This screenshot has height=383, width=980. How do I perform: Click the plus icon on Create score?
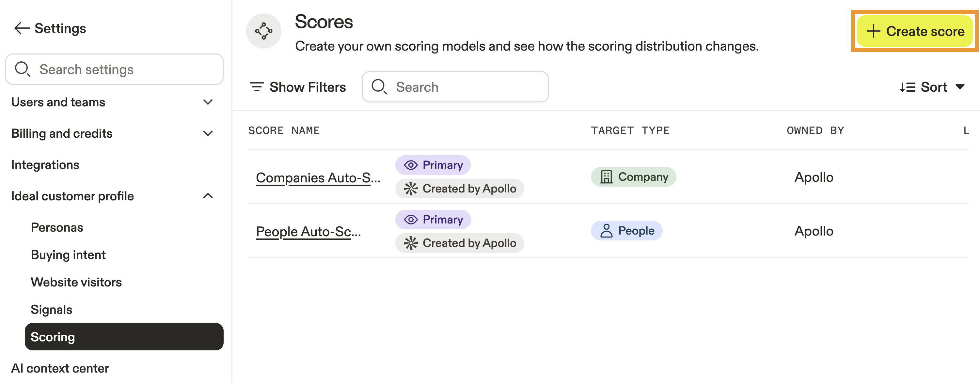pyautogui.click(x=874, y=31)
